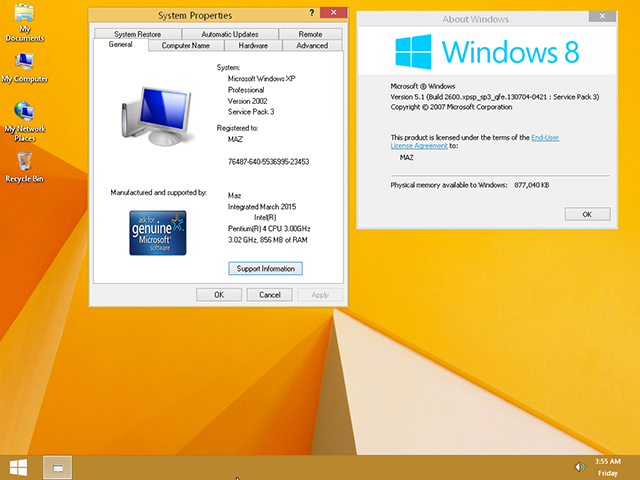Click the Windows 8 logo in About Windows
640x480 pixels.
(x=487, y=52)
